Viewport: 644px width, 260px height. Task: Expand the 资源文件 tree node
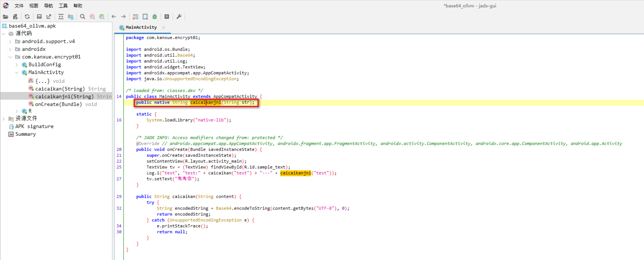pos(4,119)
